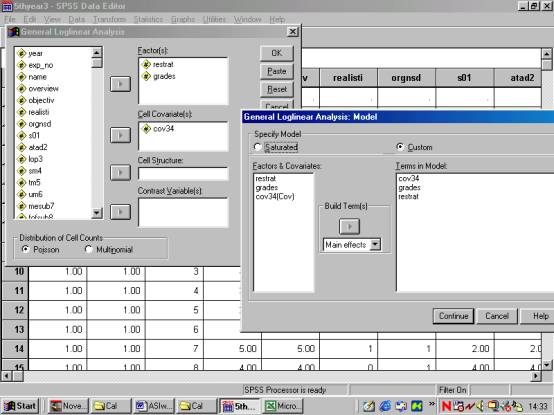This screenshot has height=415, width=554.
Task: Expand the quick launch overflow chevron
Action: 431,404
